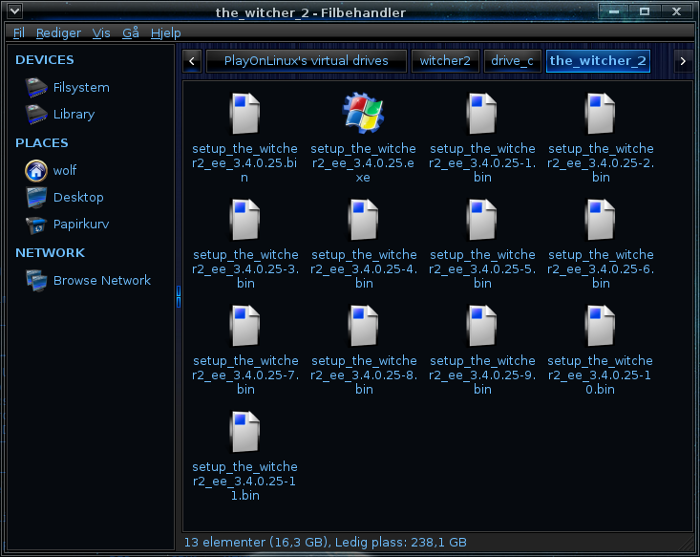Click the wolf label in sidebar

point(65,170)
